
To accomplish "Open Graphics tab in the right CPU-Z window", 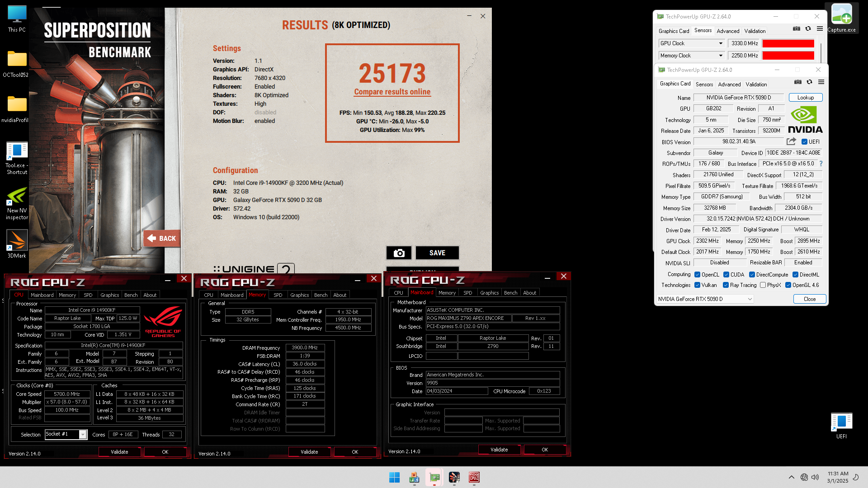I will pyautogui.click(x=489, y=293).
